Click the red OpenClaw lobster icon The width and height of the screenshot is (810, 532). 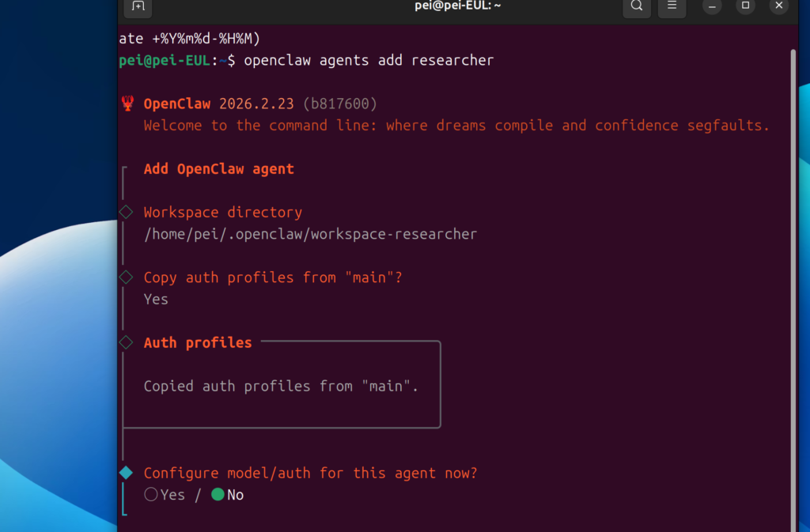point(127,104)
